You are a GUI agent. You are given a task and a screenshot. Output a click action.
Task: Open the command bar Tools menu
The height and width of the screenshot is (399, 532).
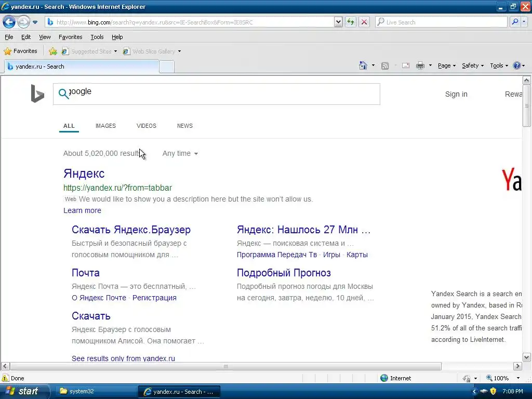pos(499,65)
